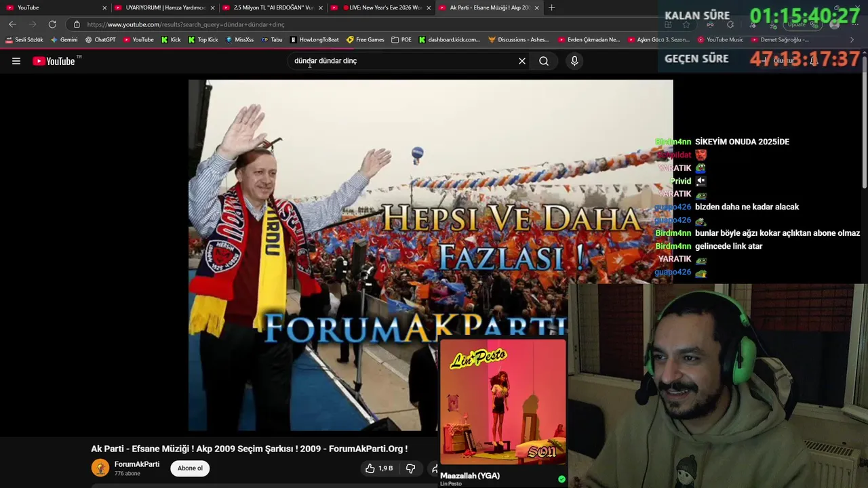Image resolution: width=868 pixels, height=488 pixels.
Task: Subscribe using the 'Abone ol' button
Action: click(x=190, y=468)
